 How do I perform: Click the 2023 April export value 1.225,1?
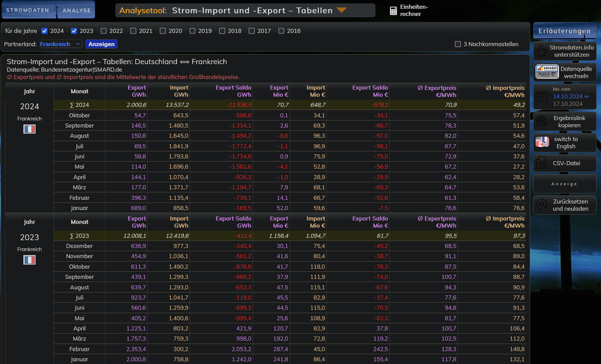(x=136, y=328)
